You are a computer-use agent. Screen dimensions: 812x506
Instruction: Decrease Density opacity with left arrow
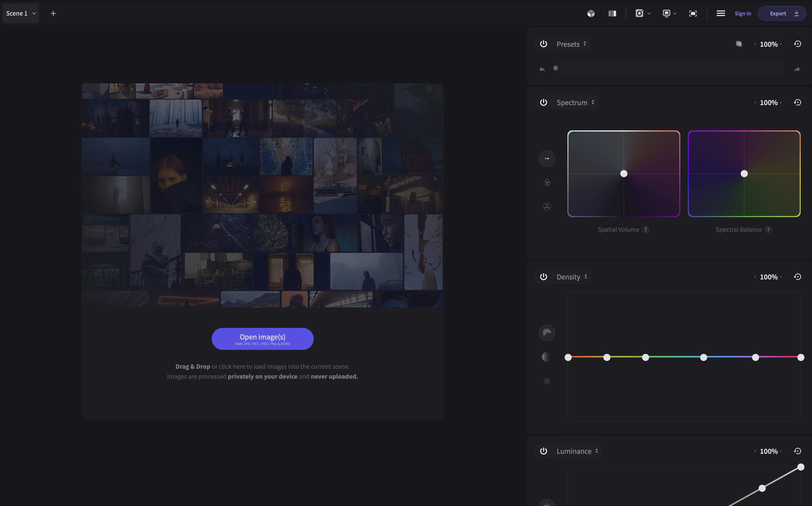(755, 276)
